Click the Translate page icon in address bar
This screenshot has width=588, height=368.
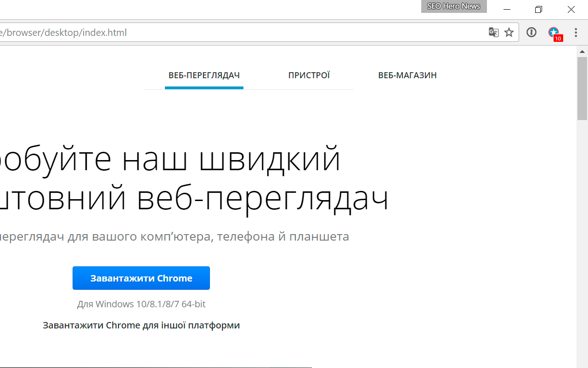point(493,32)
